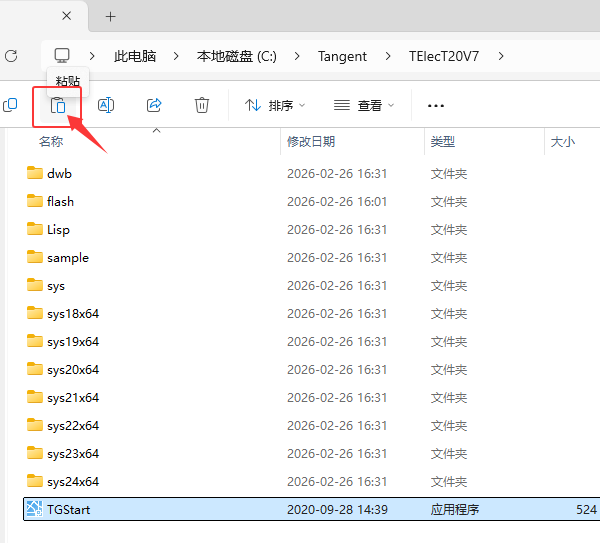Select the sys22x64 folder

point(73,426)
